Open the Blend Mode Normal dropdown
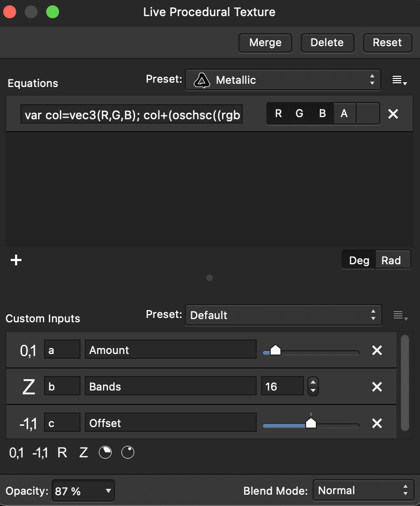The image size is (420, 506). coord(363,490)
